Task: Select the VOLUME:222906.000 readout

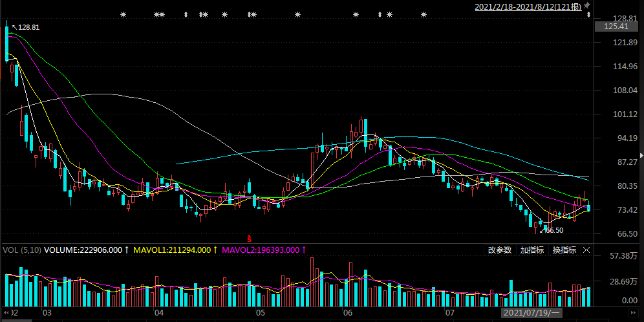Action: [x=83, y=250]
